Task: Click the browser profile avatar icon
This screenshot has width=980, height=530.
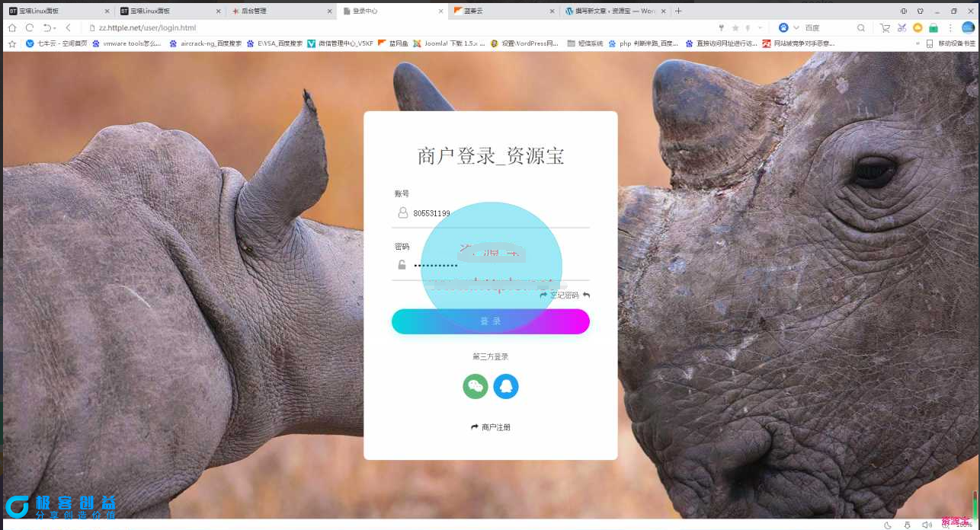Action: coord(969,27)
